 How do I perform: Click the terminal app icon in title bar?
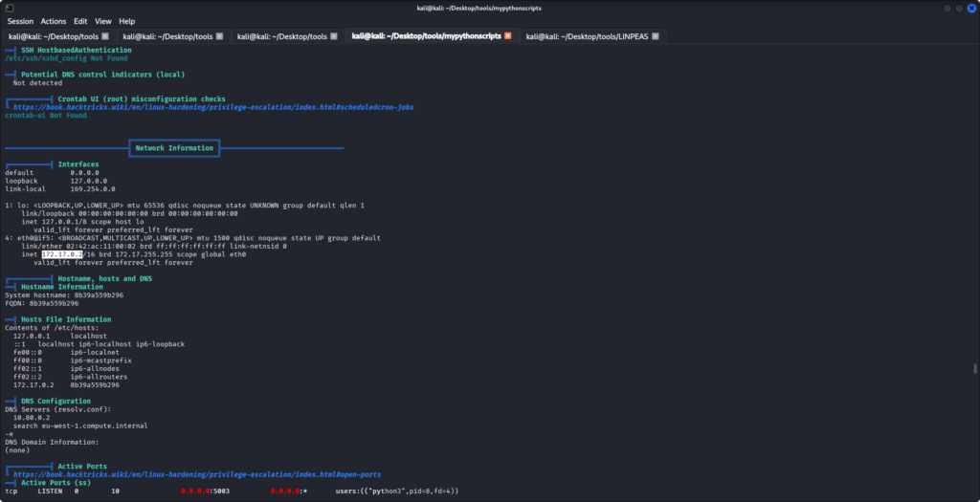point(8,7)
